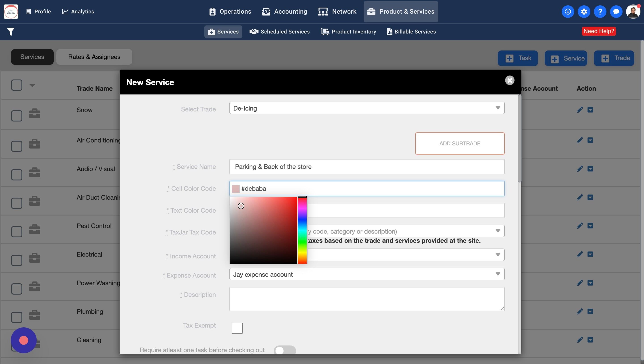Check the Tax Exempt checkbox
The image size is (644, 364).
coord(237,328)
